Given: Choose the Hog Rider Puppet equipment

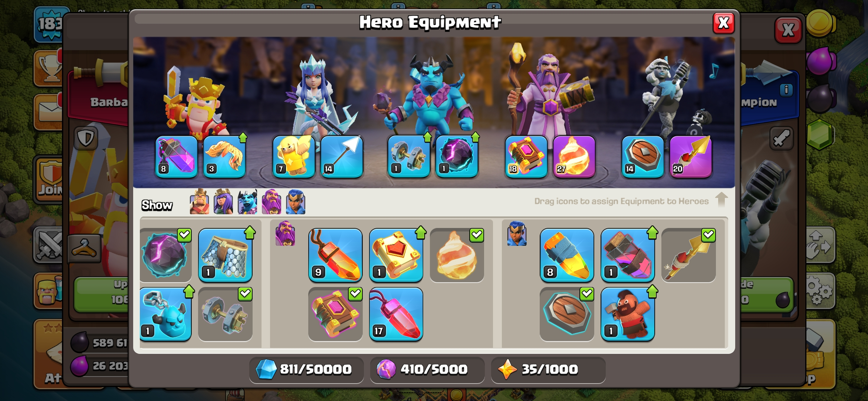Looking at the screenshot, I should 628,314.
